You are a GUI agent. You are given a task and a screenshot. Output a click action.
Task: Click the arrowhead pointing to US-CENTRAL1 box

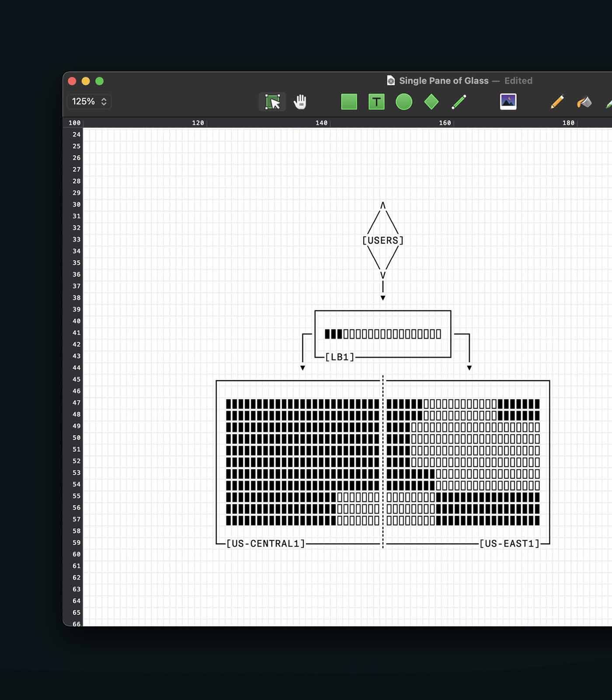[303, 368]
